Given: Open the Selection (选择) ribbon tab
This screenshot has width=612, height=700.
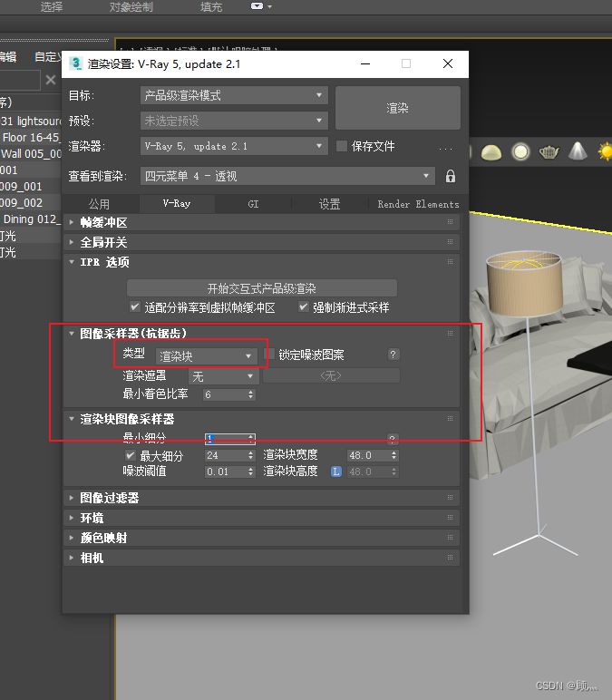Looking at the screenshot, I should tap(52, 6).
